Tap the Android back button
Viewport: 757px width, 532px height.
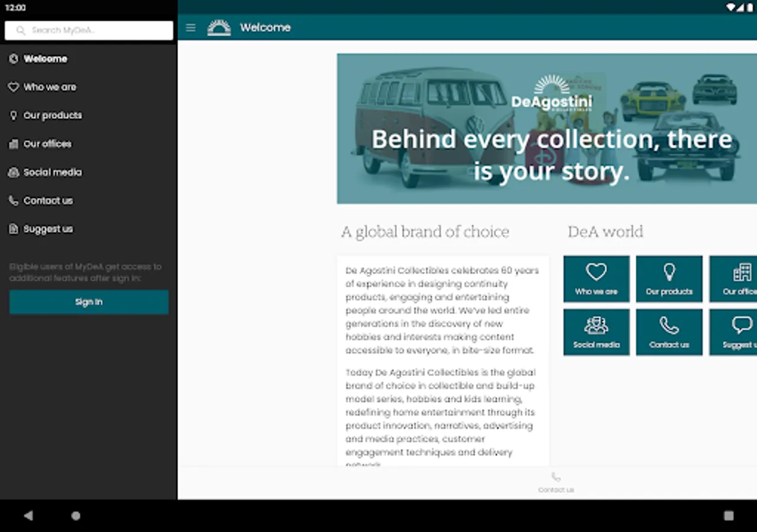28,515
